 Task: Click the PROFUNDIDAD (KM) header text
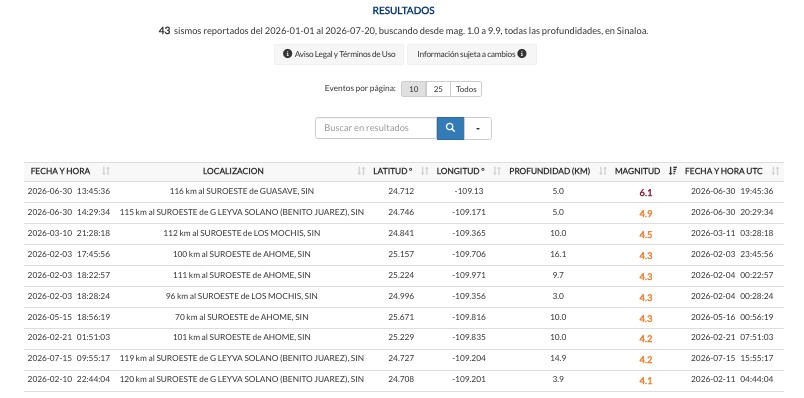tap(550, 171)
